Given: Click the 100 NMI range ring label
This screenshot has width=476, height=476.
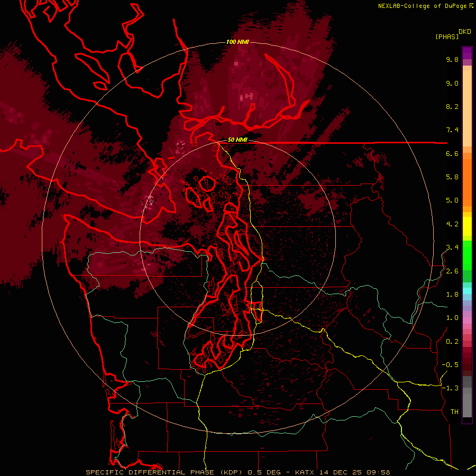Looking at the screenshot, I should 237,42.
